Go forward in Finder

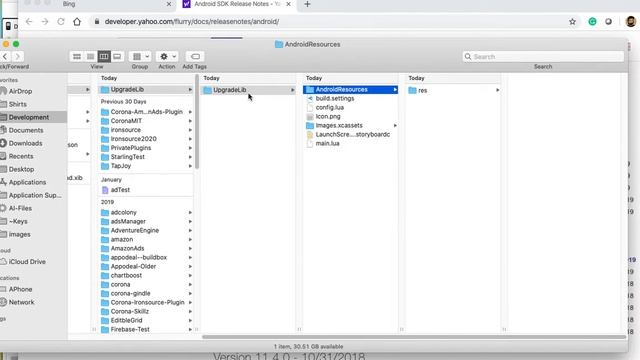18,56
